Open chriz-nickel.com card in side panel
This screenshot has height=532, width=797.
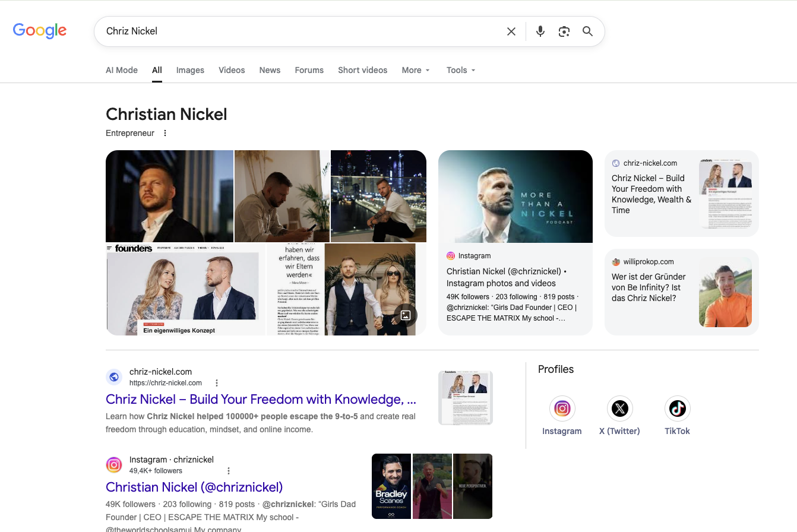682,194
